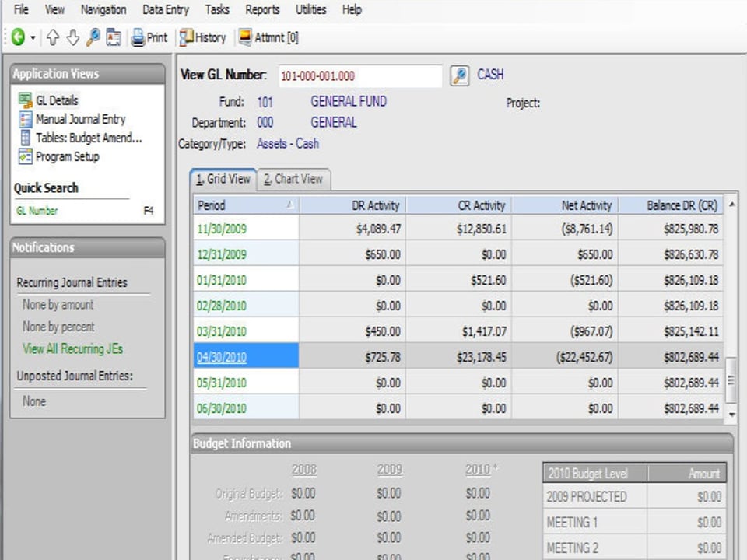This screenshot has width=747, height=560.
Task: Open the Utilities menu
Action: point(310,9)
